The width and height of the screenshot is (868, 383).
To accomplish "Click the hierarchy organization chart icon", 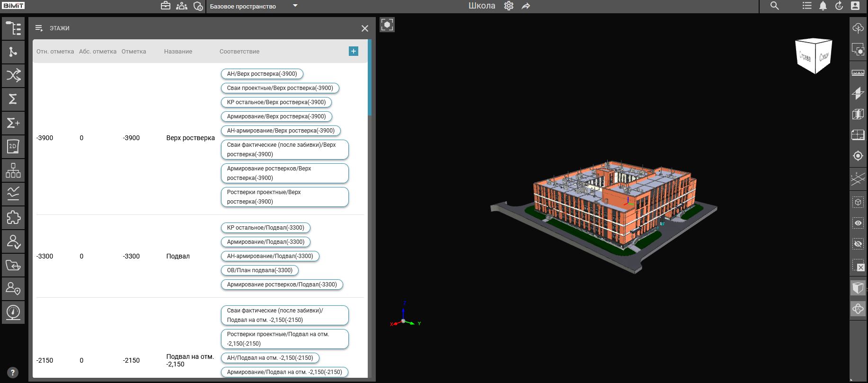I will coord(13,170).
